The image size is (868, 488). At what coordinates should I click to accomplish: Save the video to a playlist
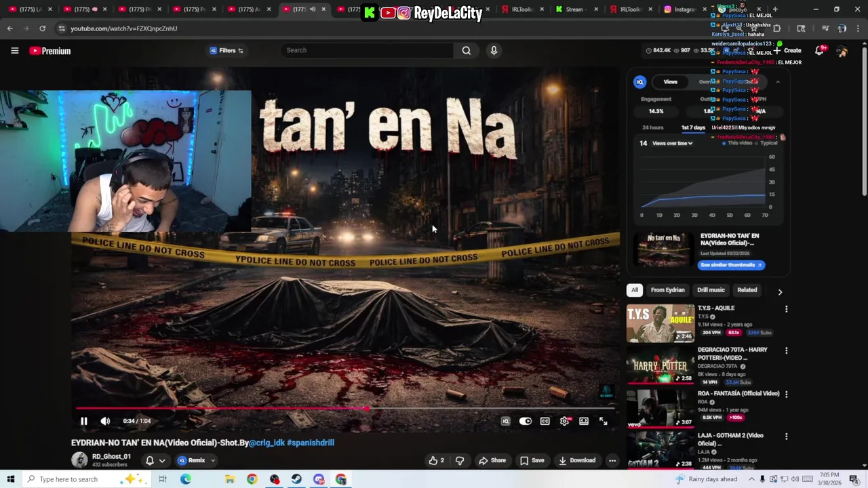pyautogui.click(x=532, y=460)
